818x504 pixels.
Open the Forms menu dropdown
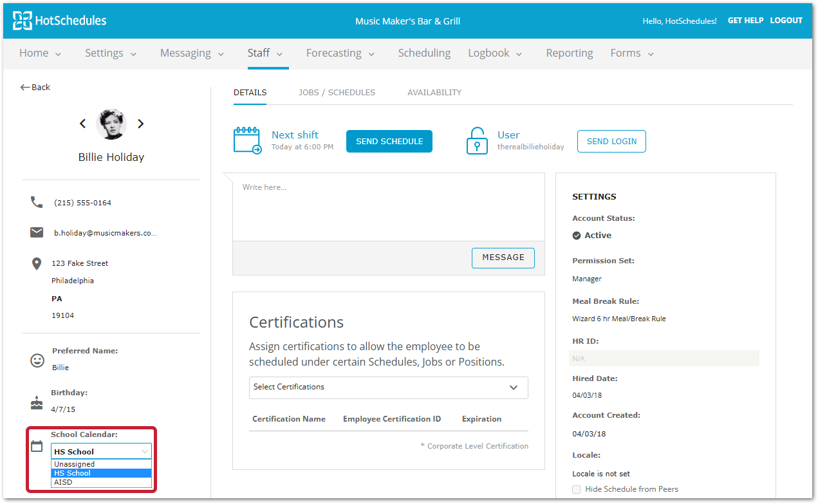pos(632,53)
